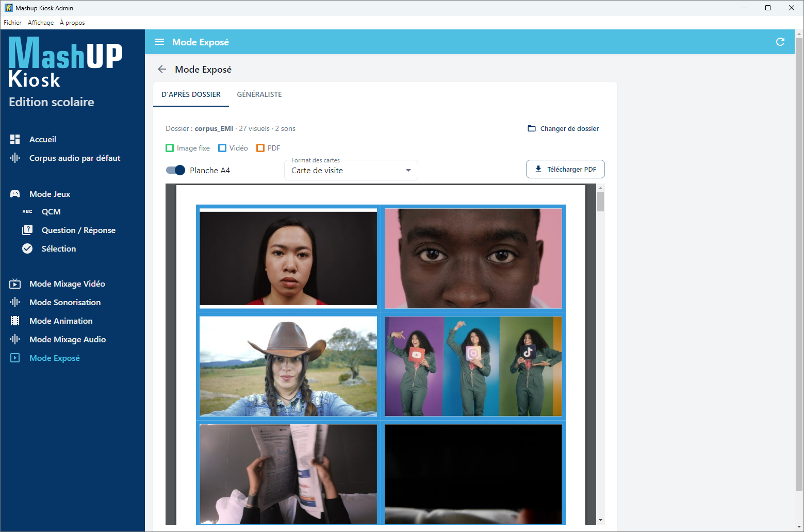Click the preview scroll down arrow
The height and width of the screenshot is (532, 804).
tap(600, 520)
